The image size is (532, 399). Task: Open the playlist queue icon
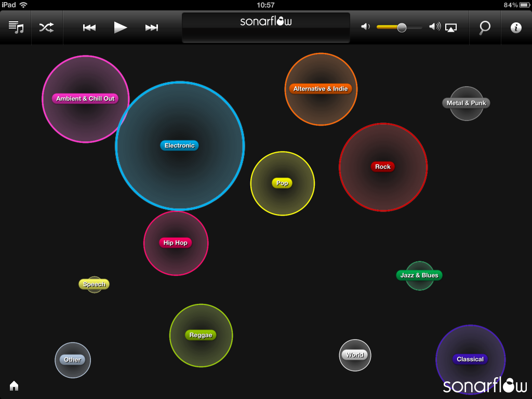click(x=16, y=27)
